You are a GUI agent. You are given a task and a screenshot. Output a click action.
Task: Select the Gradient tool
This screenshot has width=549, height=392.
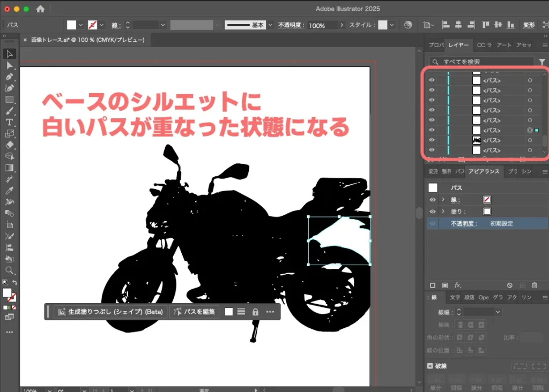pyautogui.click(x=10, y=168)
